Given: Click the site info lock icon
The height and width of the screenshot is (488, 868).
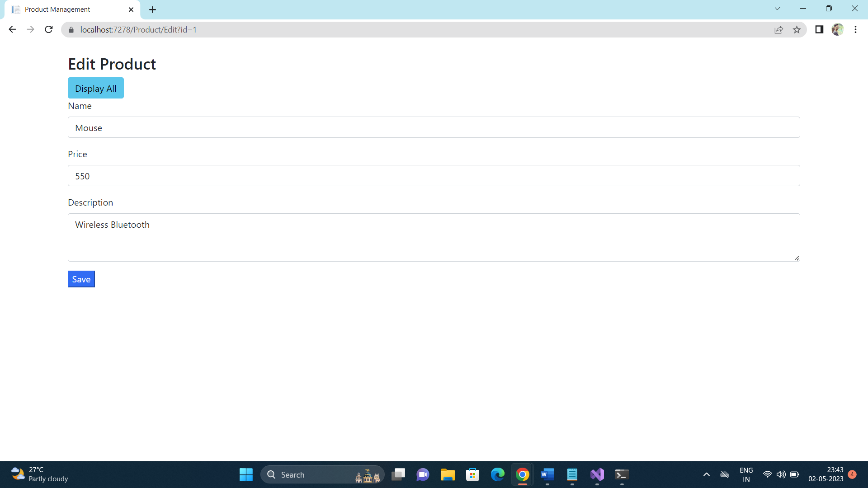Looking at the screenshot, I should pyautogui.click(x=71, y=30).
